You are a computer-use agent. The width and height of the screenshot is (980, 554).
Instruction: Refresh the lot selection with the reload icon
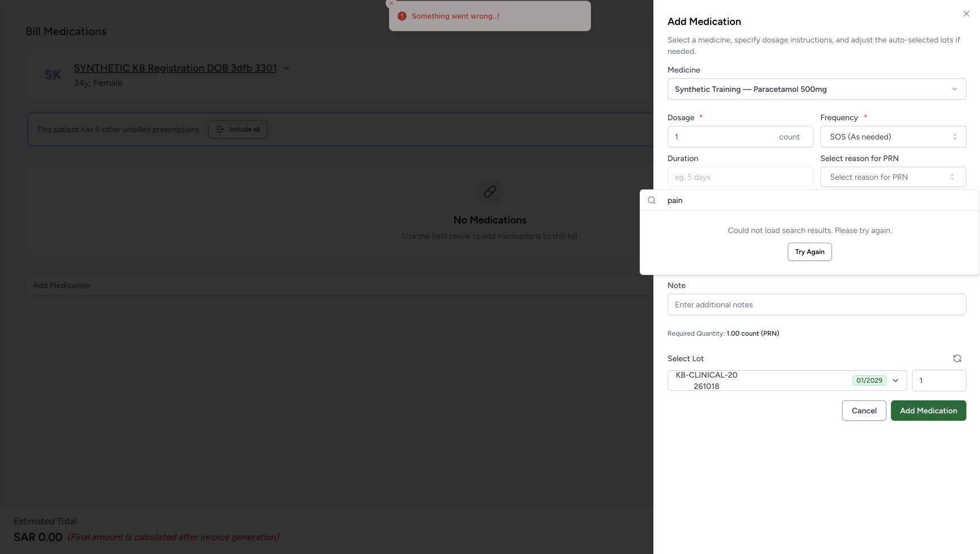coord(957,358)
